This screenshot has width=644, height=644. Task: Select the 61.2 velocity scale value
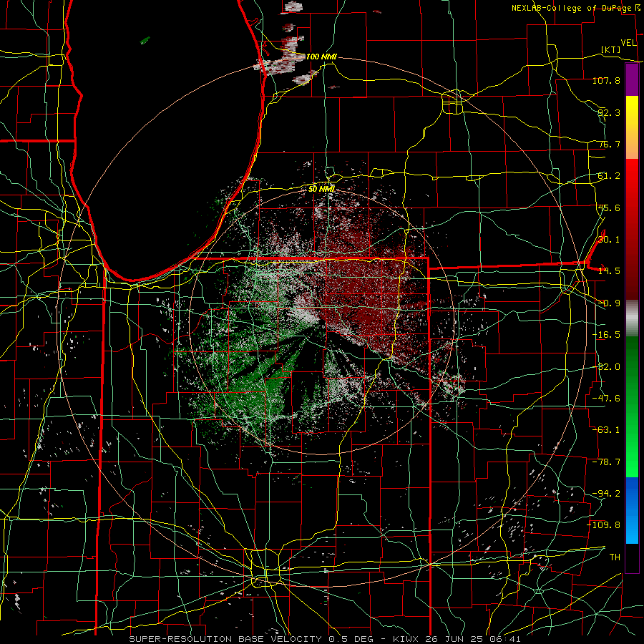pyautogui.click(x=609, y=176)
